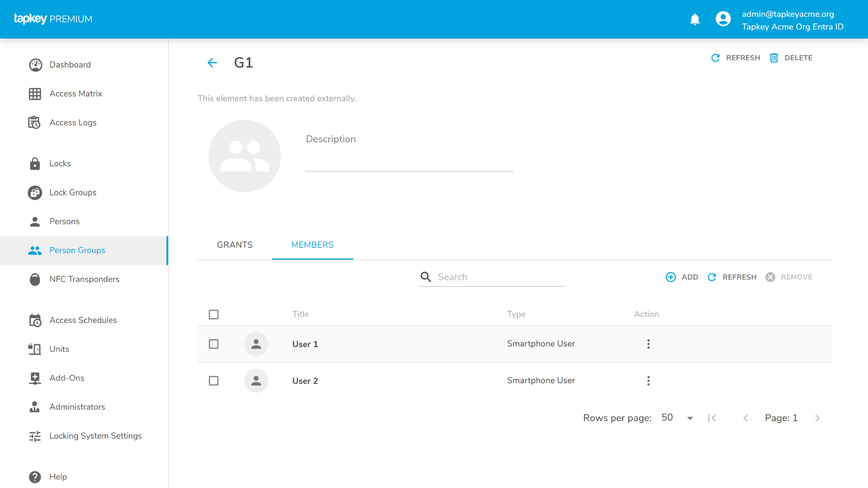Click into the members Search field
The height and width of the screenshot is (488, 868).
499,277
